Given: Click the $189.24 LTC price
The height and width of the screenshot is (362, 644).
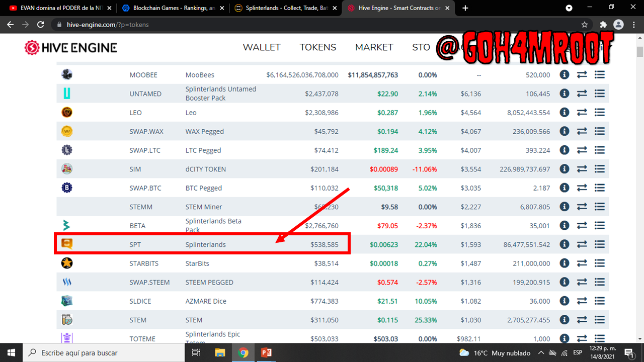Looking at the screenshot, I should click(x=386, y=150).
